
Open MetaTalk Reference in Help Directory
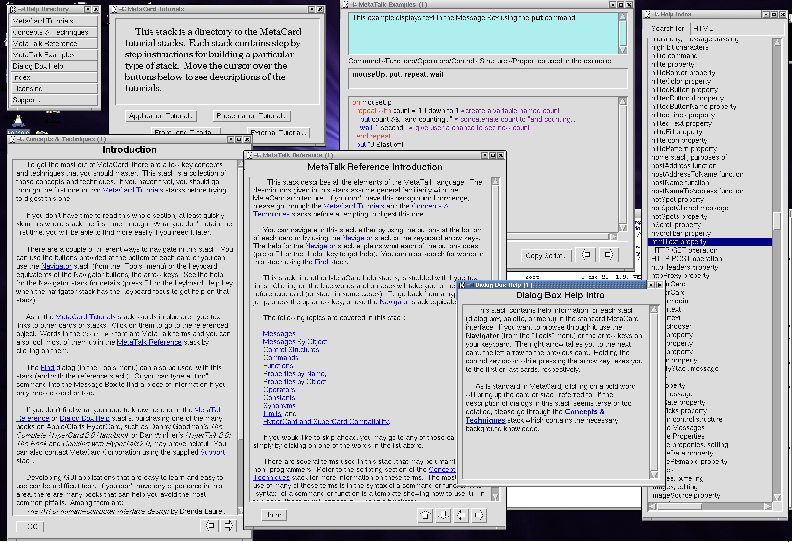(54, 43)
